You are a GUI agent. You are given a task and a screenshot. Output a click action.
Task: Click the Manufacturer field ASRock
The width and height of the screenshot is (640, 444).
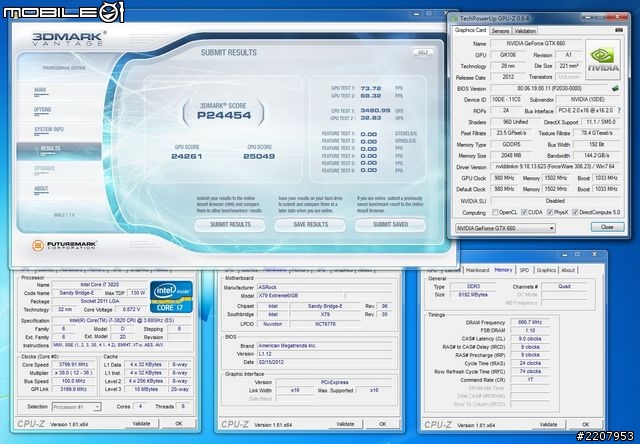tap(324, 287)
